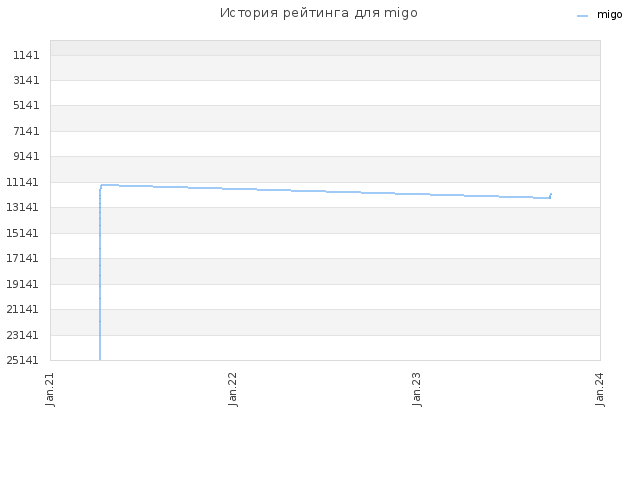The height and width of the screenshot is (480, 640).
Task: Click the final point of the rating line
Action: [x=551, y=194]
